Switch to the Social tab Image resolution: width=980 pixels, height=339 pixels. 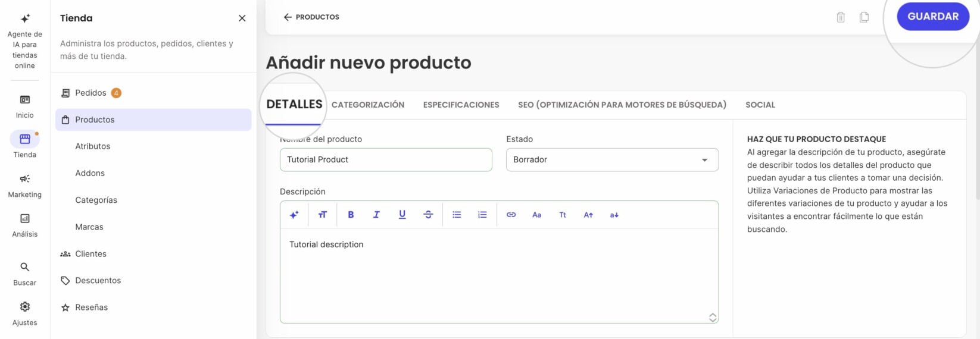click(x=760, y=105)
